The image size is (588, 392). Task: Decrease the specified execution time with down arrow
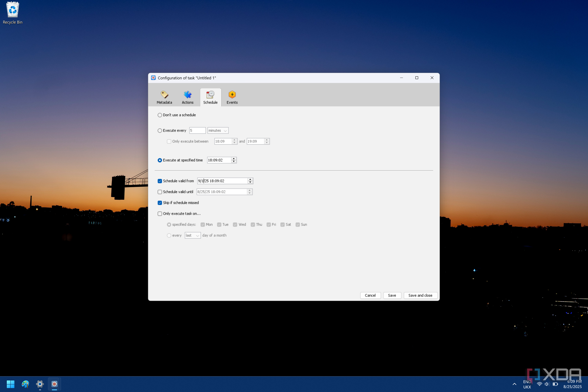click(x=234, y=162)
